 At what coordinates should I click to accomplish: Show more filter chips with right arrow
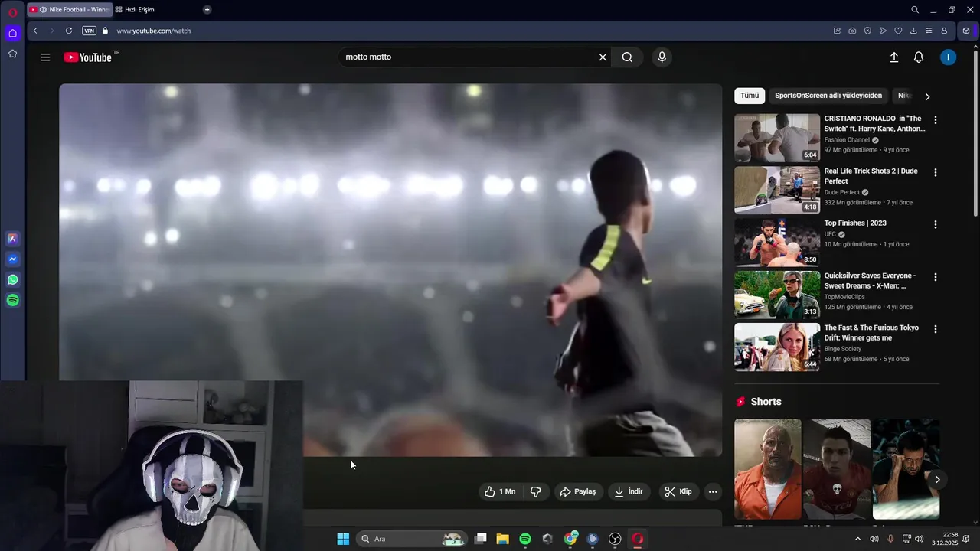tap(927, 96)
